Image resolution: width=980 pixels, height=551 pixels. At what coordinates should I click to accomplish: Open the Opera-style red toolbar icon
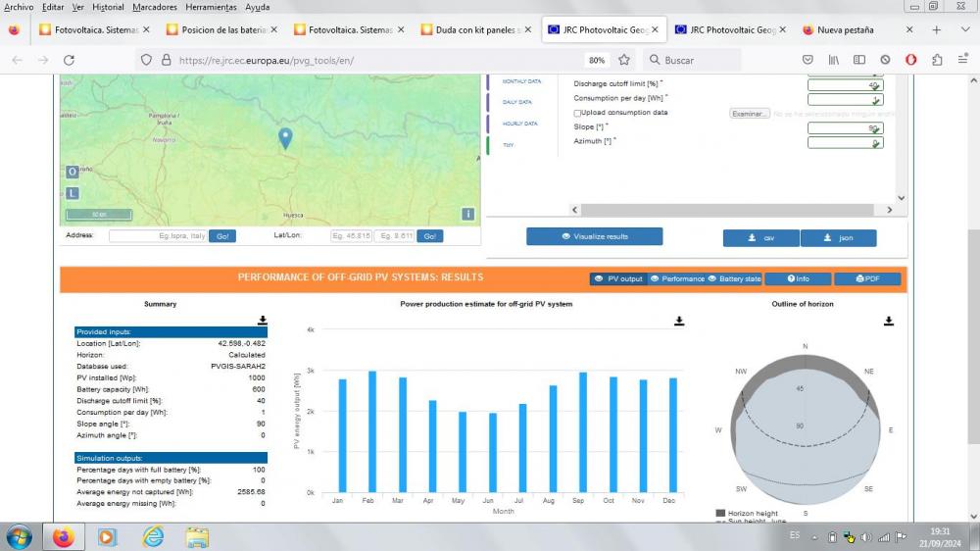pos(910,60)
